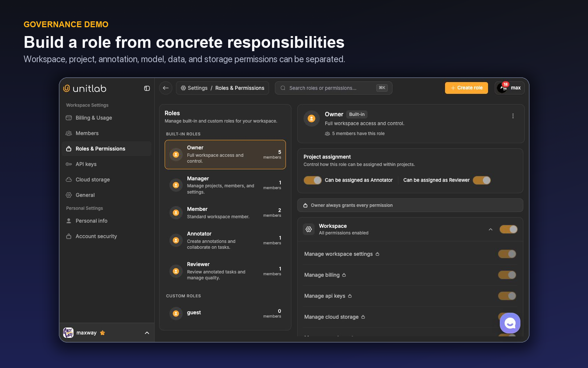
Task: Click the Create role button
Action: click(x=466, y=88)
